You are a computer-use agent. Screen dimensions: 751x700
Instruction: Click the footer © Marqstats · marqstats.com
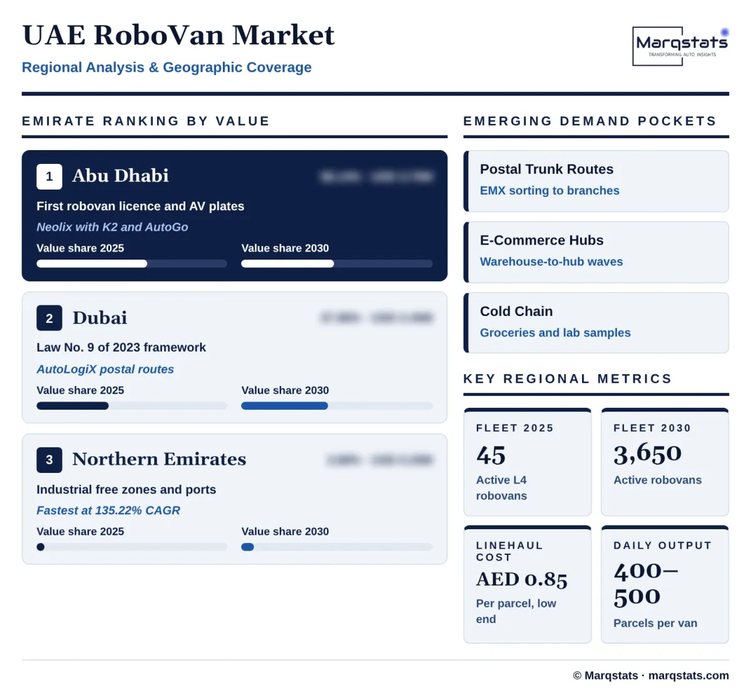click(651, 676)
